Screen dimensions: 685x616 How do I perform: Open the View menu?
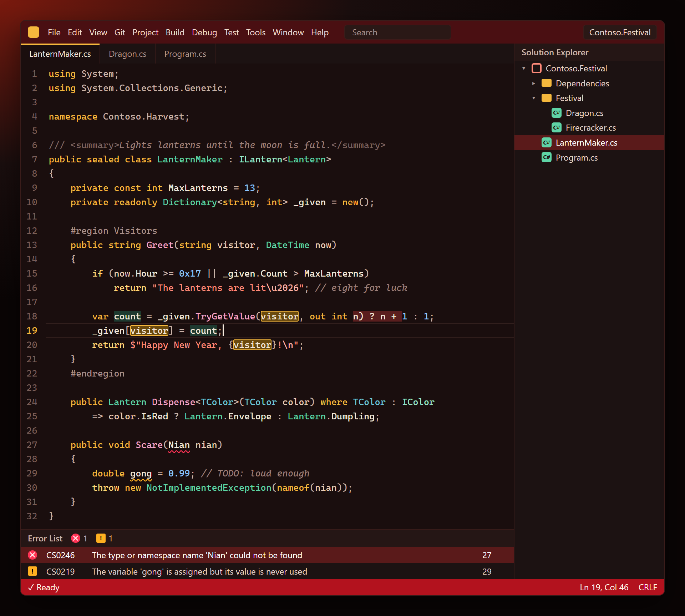tap(98, 32)
